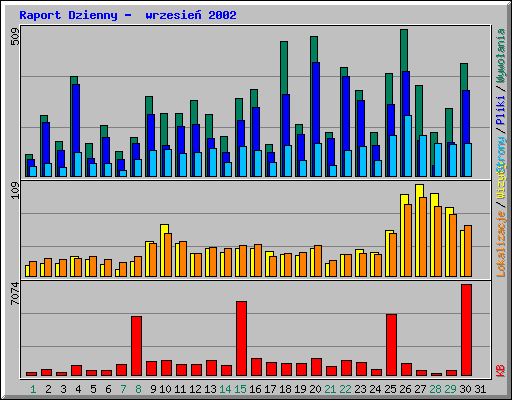
Task: Select x-axis day label 20
Action: [x=315, y=389]
